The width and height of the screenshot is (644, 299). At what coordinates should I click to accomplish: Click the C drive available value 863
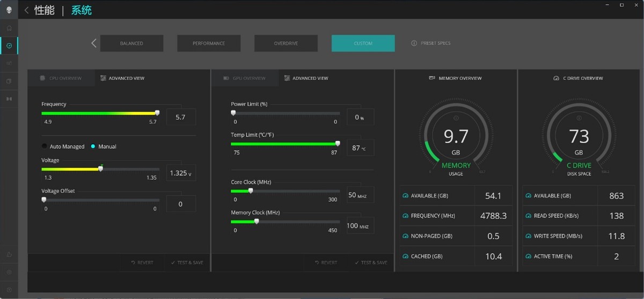pos(617,196)
